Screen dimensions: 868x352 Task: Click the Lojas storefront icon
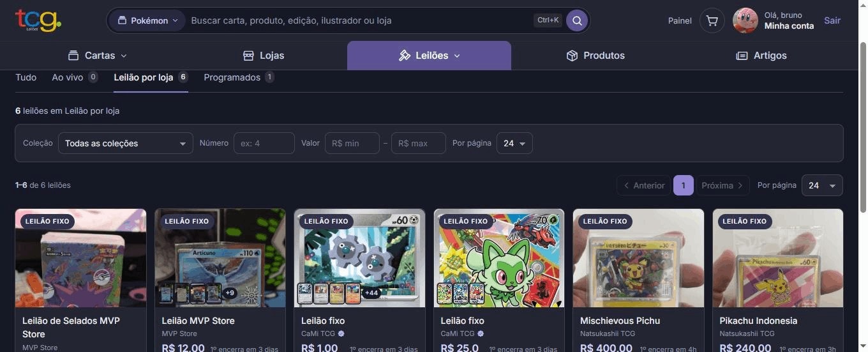click(249, 56)
